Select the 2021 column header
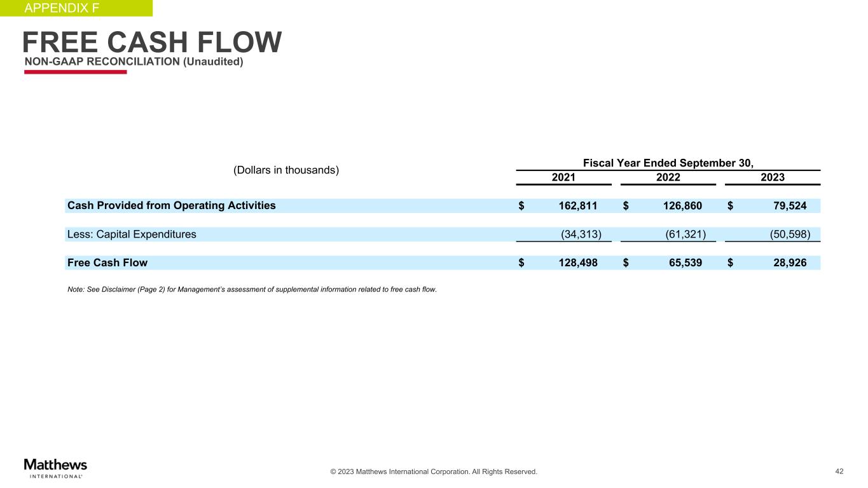Screen dimensions: 868x488 click(x=563, y=177)
